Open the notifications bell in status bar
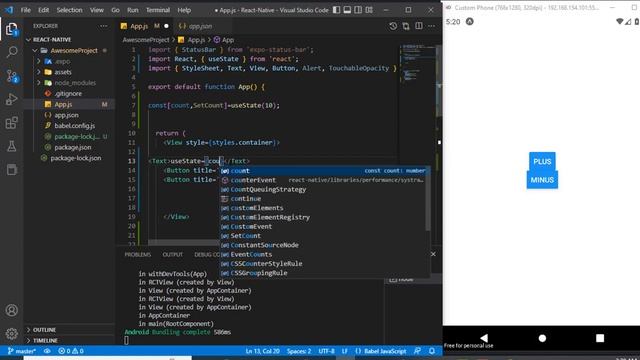The width and height of the screenshot is (640, 360). coord(432,351)
